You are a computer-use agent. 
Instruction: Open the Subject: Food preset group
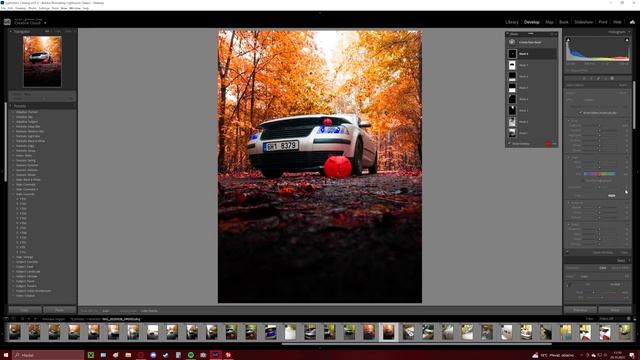(x=25, y=267)
